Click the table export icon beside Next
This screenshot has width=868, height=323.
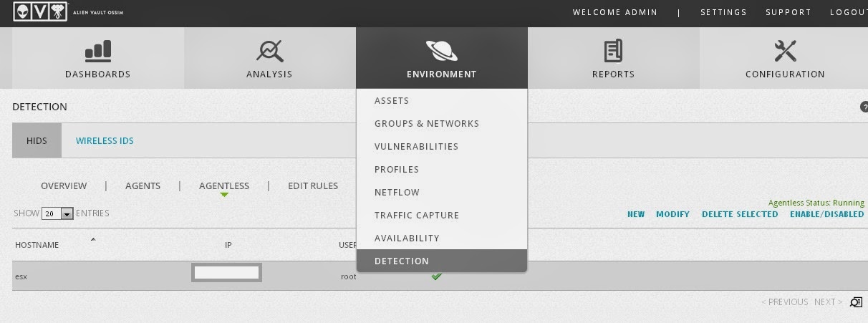tap(856, 302)
